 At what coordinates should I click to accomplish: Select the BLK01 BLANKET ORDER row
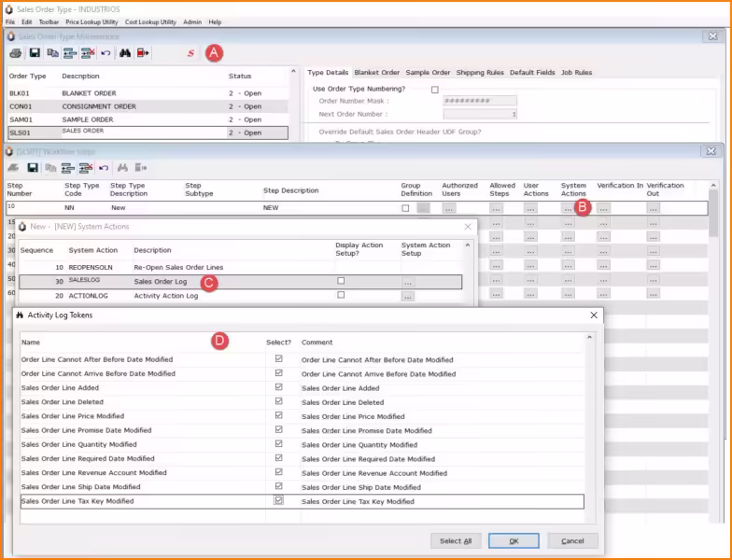[x=148, y=93]
